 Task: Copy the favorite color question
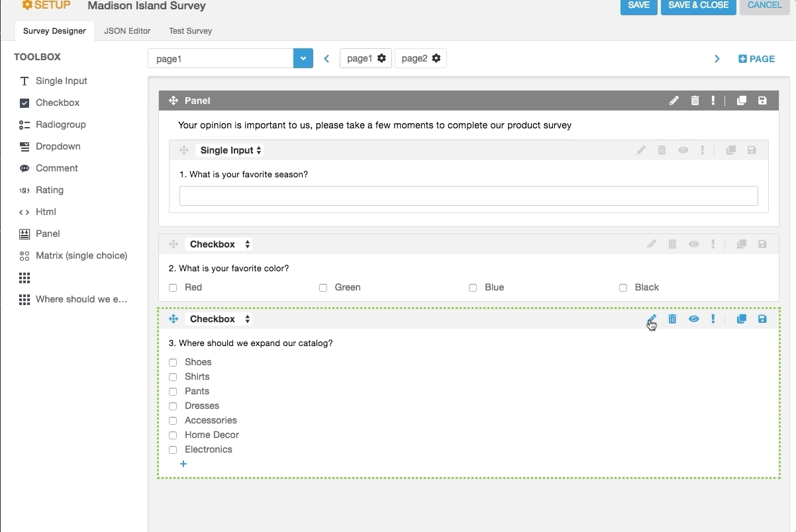click(x=742, y=244)
